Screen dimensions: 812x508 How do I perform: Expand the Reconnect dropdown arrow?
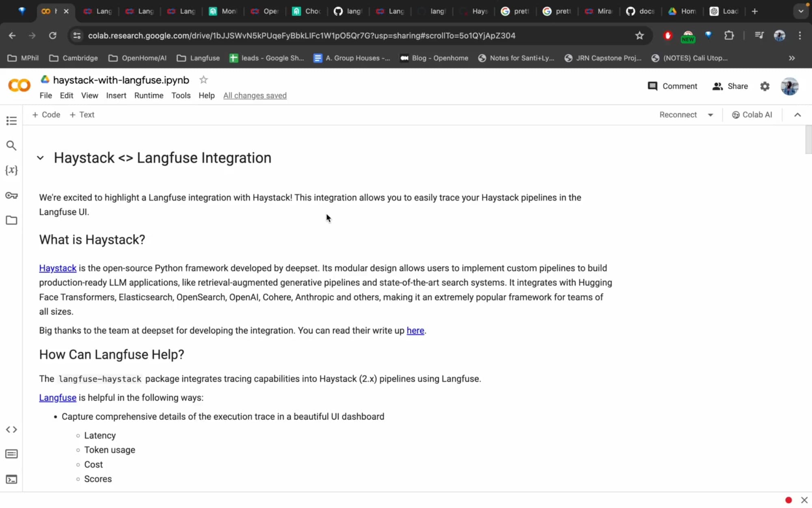point(710,115)
